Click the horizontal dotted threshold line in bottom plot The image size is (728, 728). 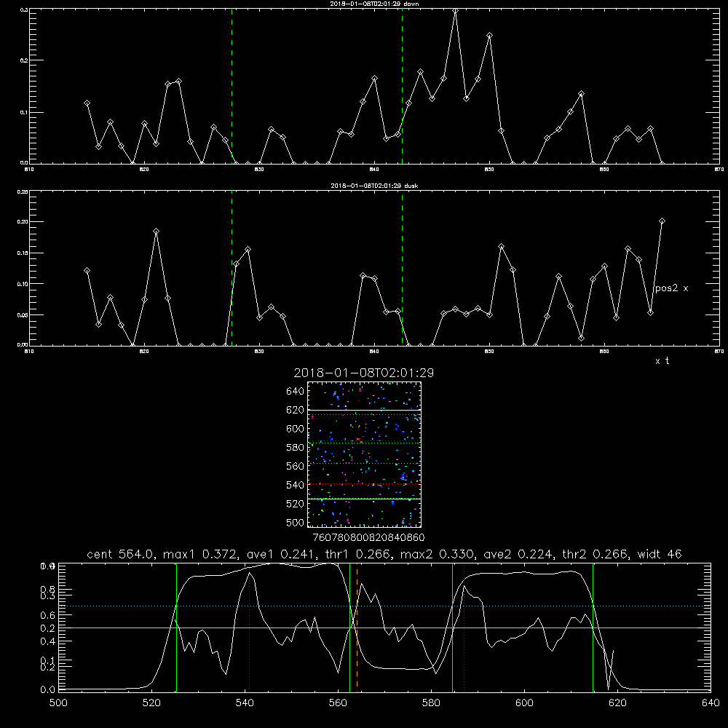tap(384, 606)
